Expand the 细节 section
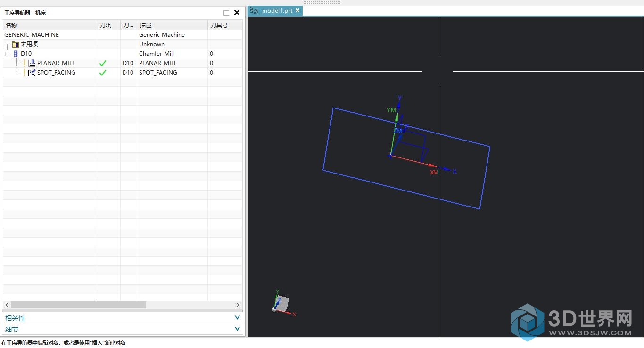The image size is (644, 348). click(237, 329)
